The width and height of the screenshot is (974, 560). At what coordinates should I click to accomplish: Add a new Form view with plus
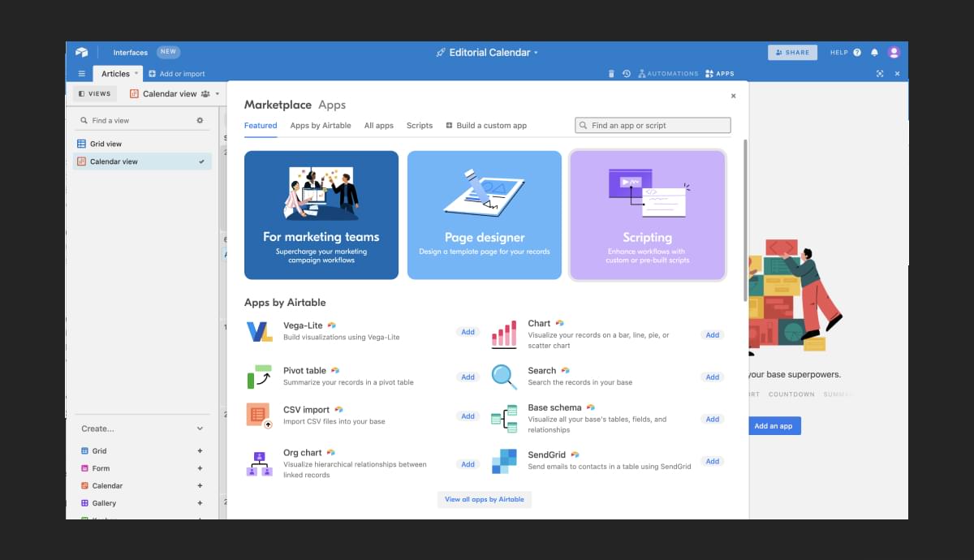[200, 468]
